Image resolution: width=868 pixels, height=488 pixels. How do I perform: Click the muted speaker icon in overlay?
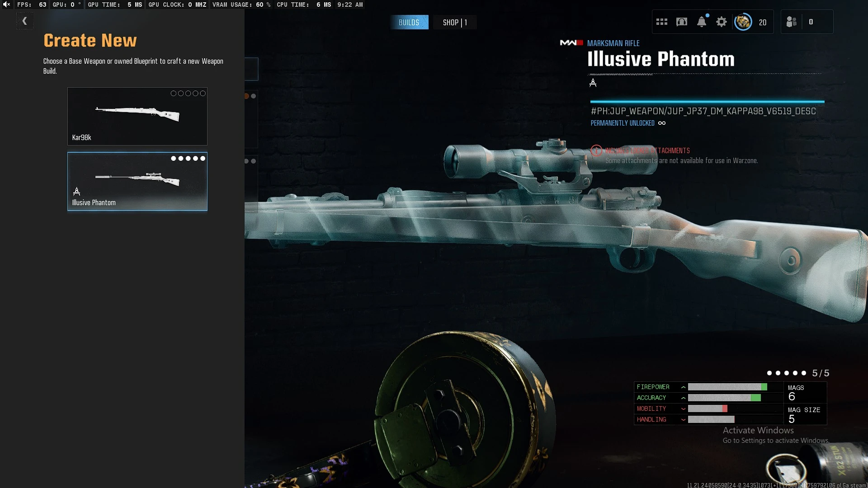pos(6,5)
